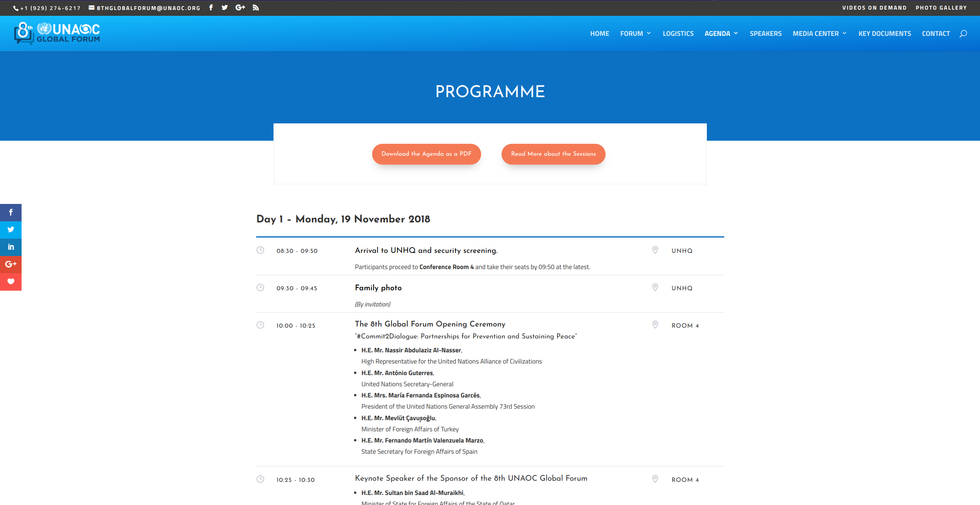Click the forum email address link

[x=148, y=8]
